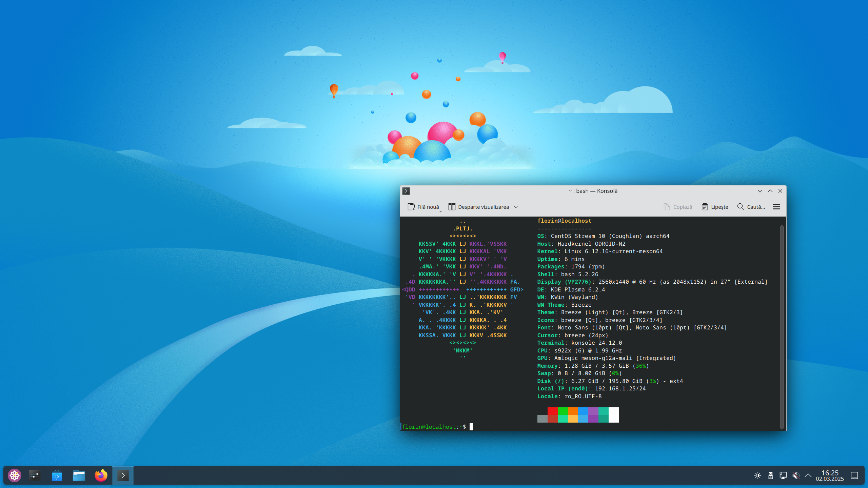The width and height of the screenshot is (868, 488).
Task: Click Desparte vizualizarea split view button
Action: 478,207
